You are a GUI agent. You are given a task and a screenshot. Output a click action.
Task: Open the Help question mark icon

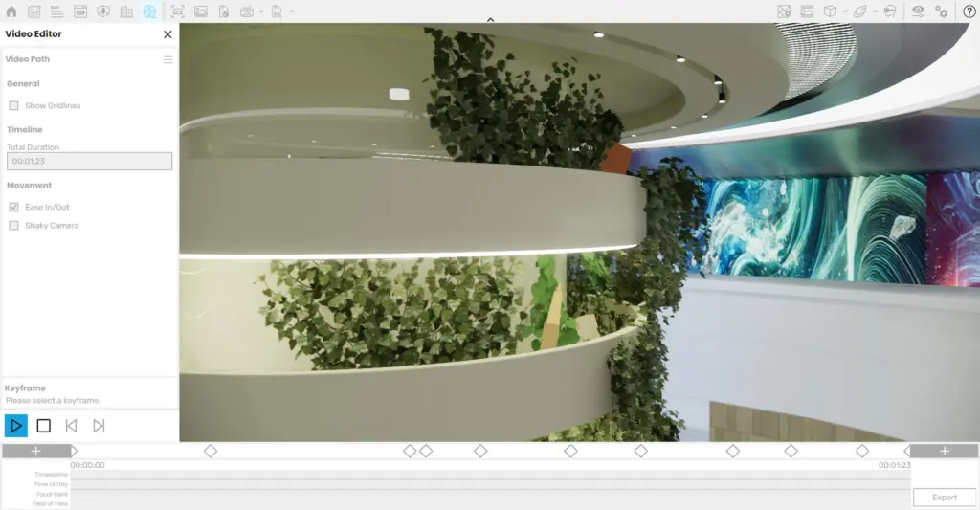click(x=969, y=11)
